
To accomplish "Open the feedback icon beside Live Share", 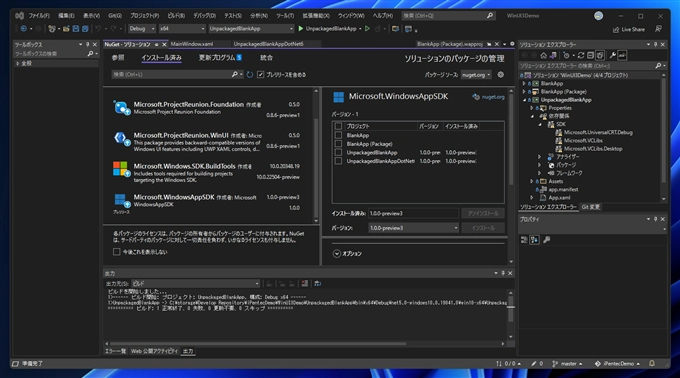I will (x=658, y=29).
